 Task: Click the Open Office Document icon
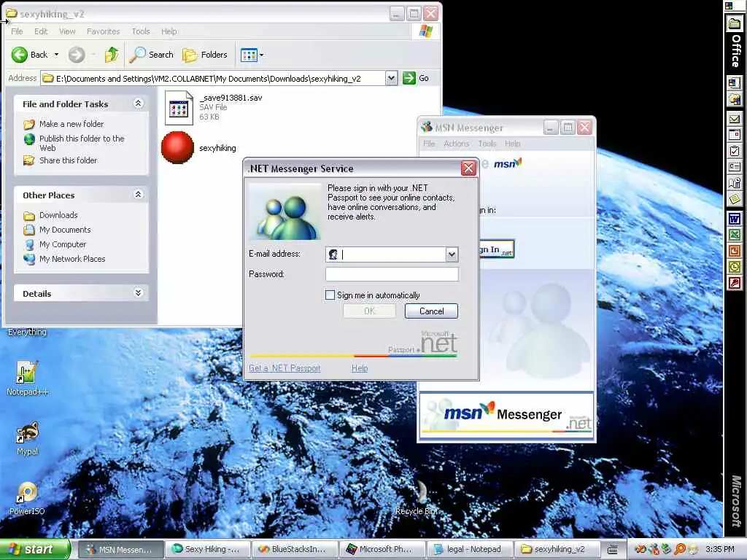(735, 99)
